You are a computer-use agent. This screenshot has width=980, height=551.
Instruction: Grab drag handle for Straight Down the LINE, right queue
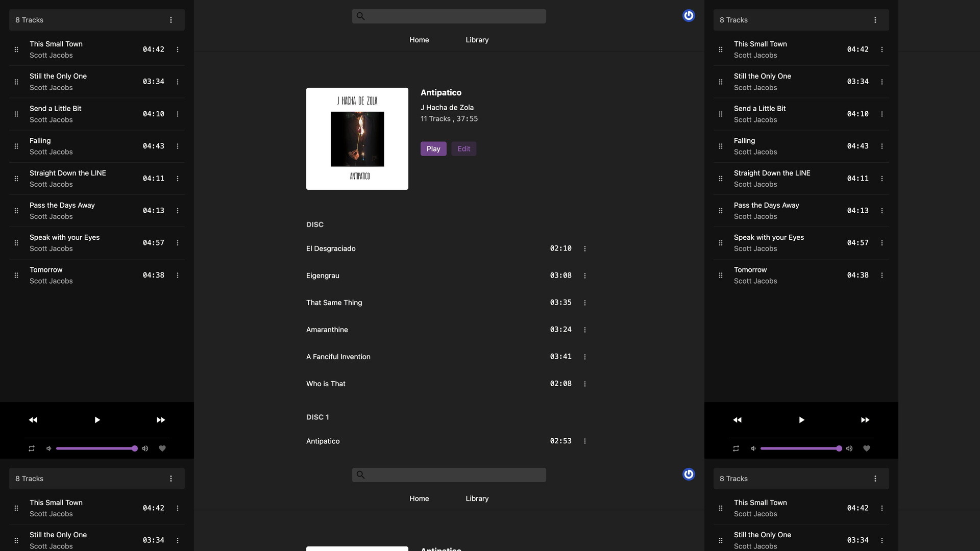(721, 179)
